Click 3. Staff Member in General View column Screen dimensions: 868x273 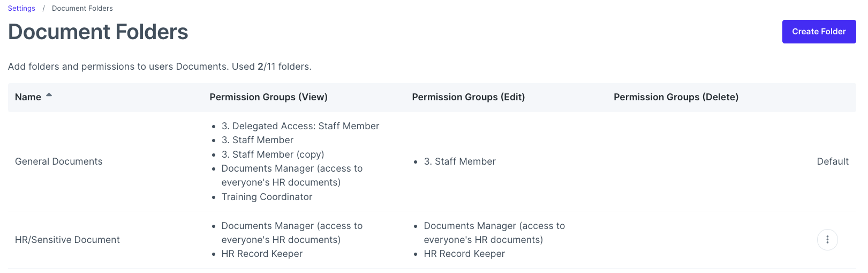pyautogui.click(x=258, y=140)
